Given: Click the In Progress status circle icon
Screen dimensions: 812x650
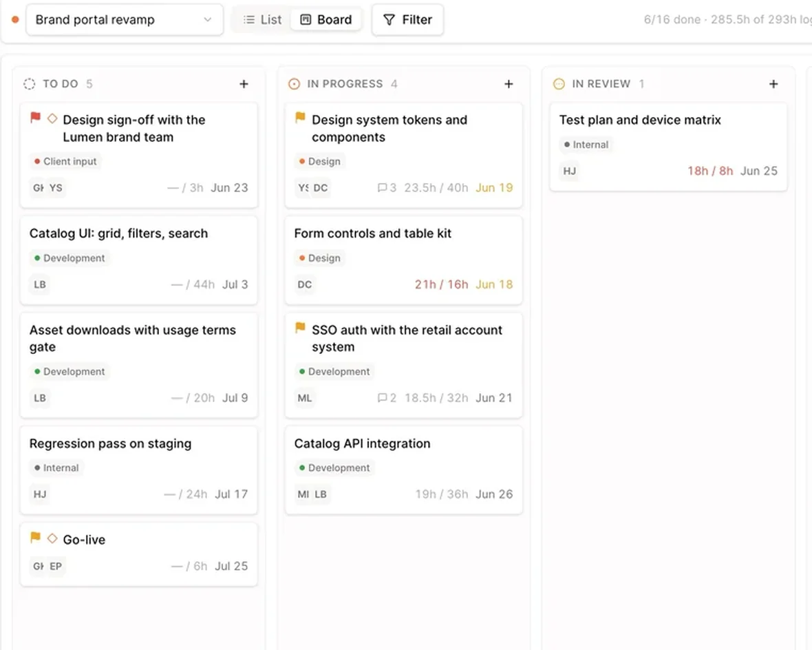Looking at the screenshot, I should click(x=294, y=84).
